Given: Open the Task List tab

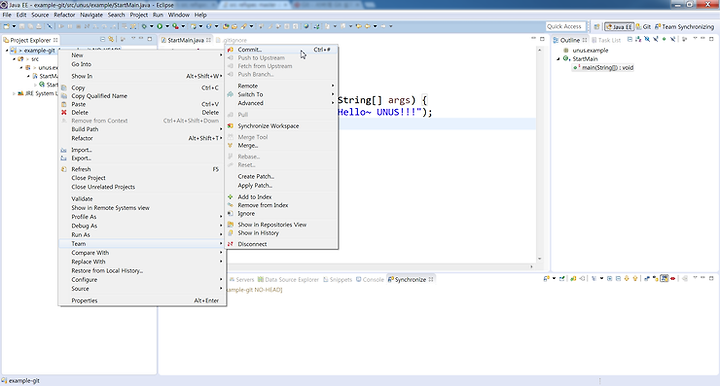Looking at the screenshot, I should point(607,40).
